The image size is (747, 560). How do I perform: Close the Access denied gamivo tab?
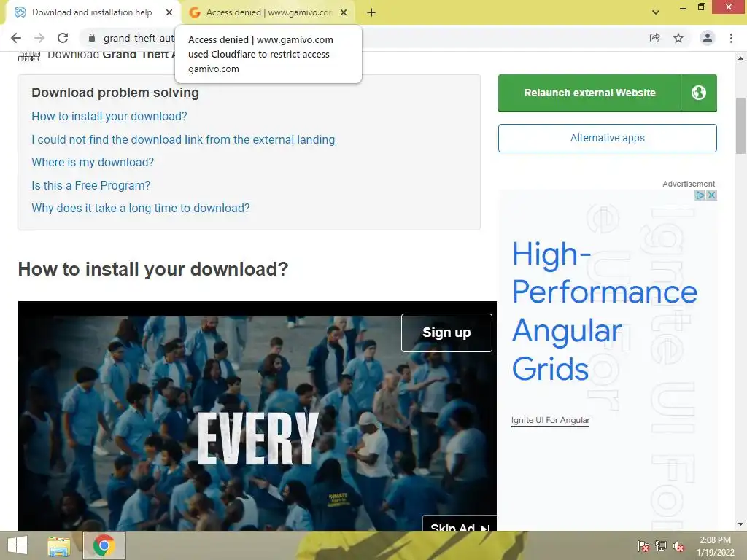[344, 12]
